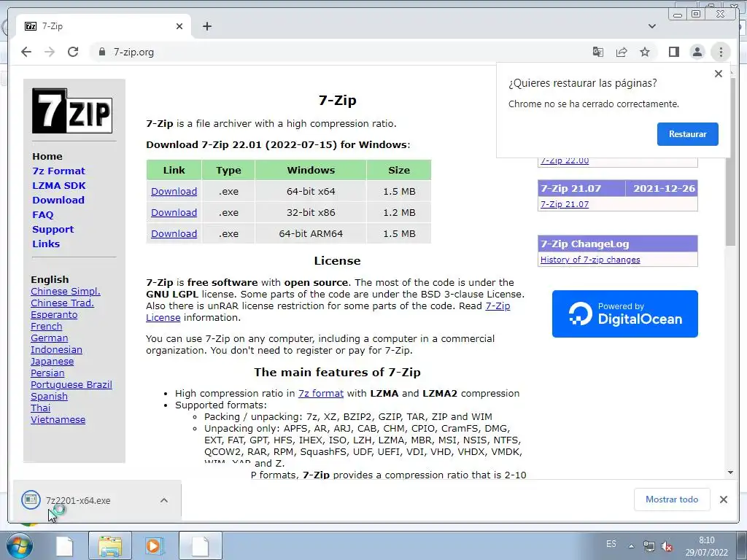Open the translate page icon
This screenshot has height=560, width=747.
(x=598, y=52)
